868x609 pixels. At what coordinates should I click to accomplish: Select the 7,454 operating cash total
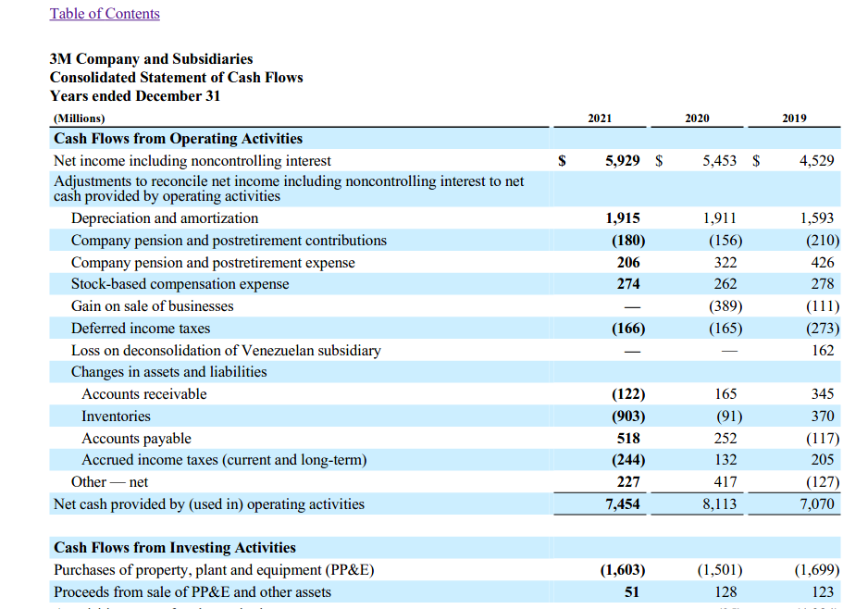[x=622, y=504]
